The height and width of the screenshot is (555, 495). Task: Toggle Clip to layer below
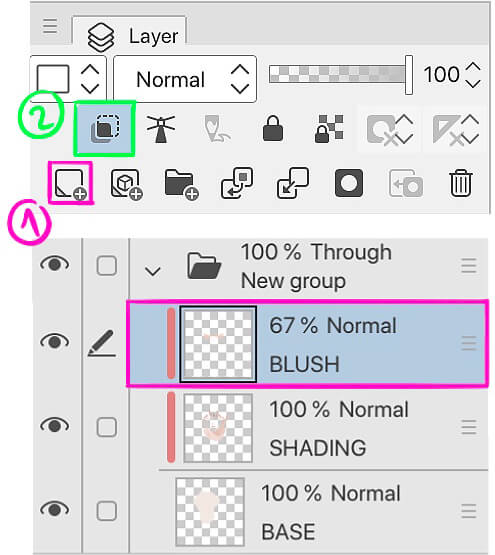point(104,129)
